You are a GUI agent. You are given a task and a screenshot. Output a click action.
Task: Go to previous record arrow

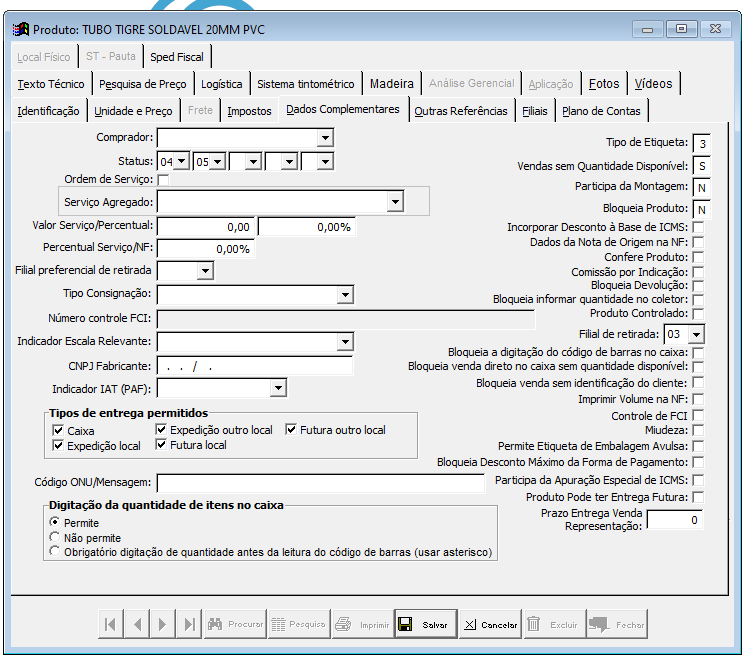pyautogui.click(x=136, y=624)
